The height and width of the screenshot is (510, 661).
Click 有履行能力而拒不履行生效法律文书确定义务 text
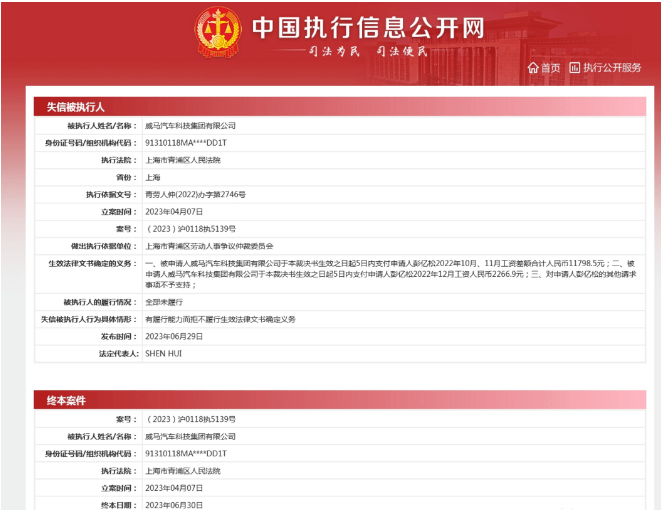point(220,319)
